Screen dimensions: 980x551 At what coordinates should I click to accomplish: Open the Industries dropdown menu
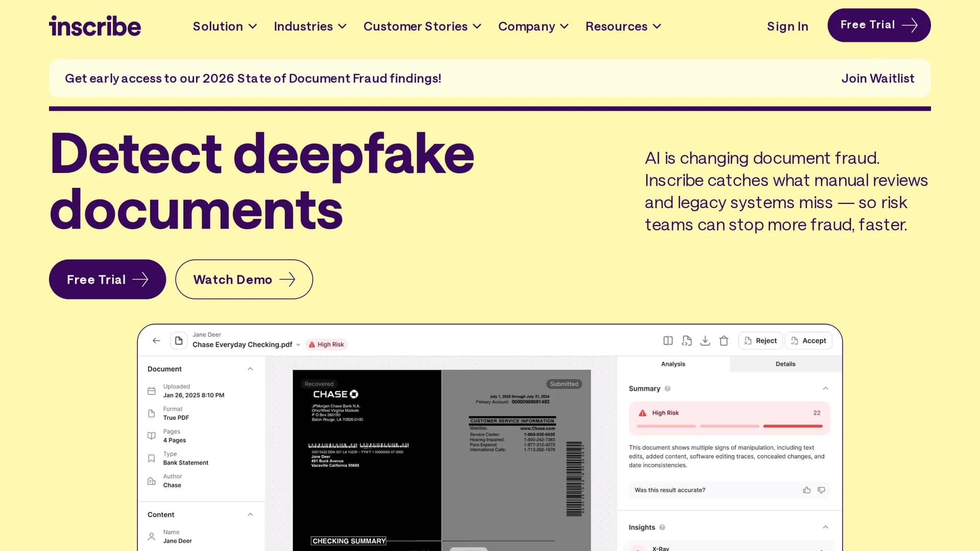[x=310, y=26]
